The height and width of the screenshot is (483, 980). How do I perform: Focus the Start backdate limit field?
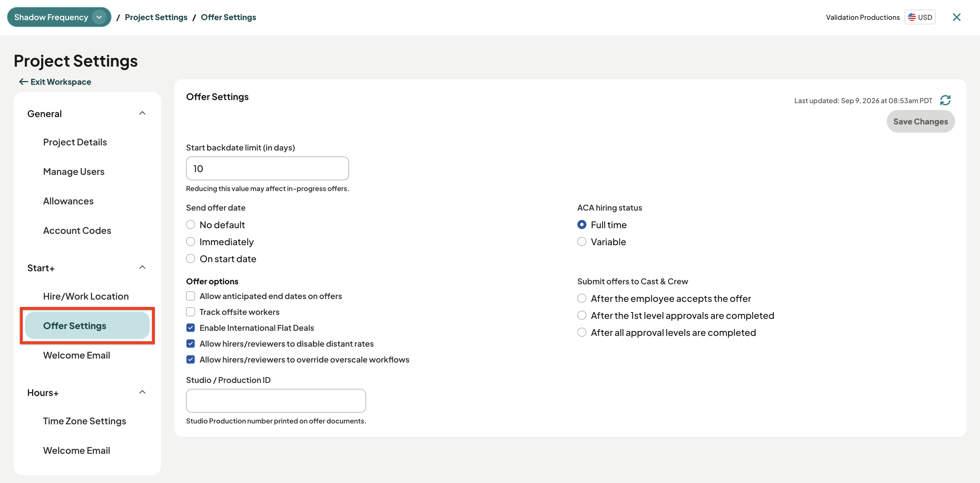click(x=267, y=168)
